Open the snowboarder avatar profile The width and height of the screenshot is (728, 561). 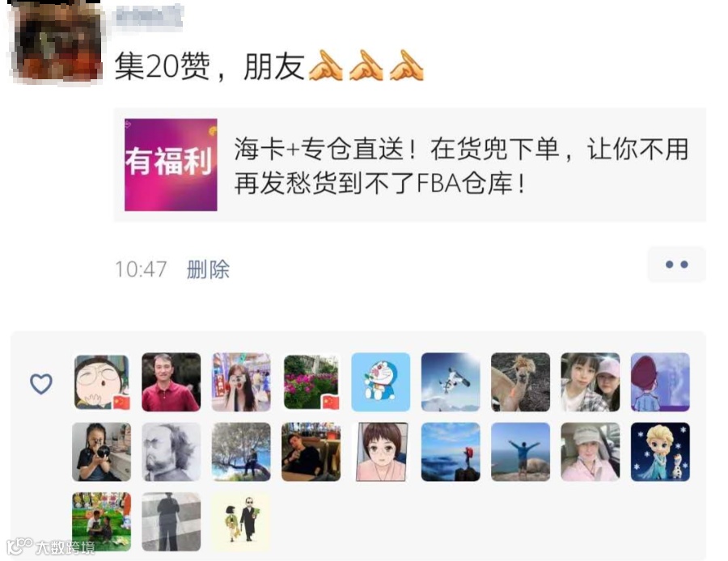tap(451, 382)
